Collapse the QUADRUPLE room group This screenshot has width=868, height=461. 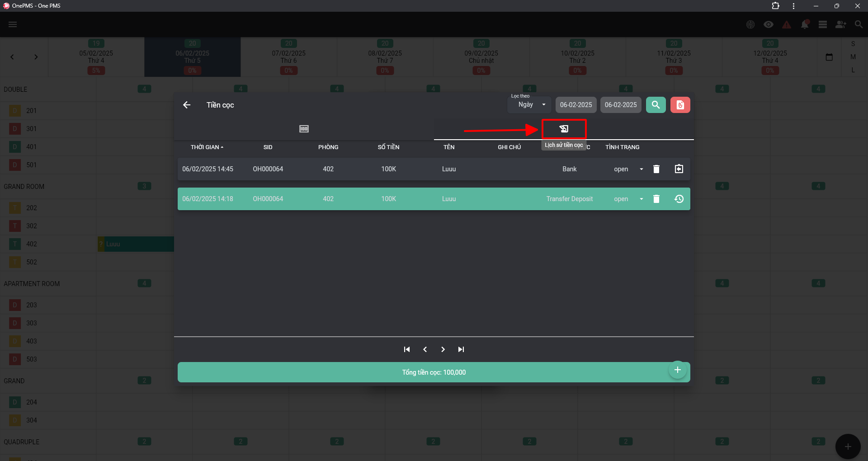pos(21,442)
